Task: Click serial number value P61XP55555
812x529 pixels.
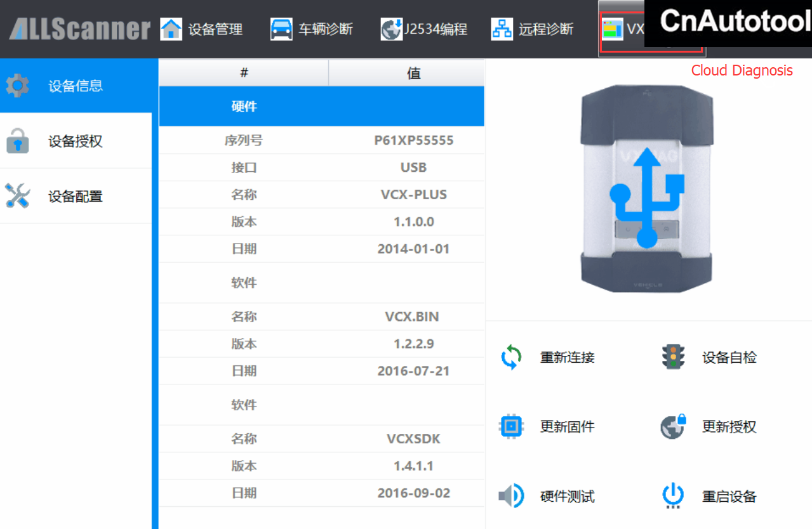Action: point(414,140)
